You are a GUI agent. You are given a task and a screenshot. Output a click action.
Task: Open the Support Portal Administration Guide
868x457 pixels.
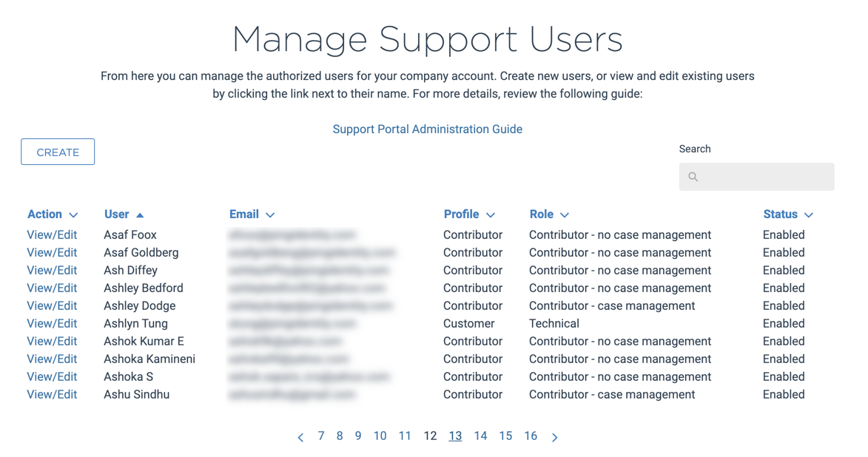[x=428, y=129]
